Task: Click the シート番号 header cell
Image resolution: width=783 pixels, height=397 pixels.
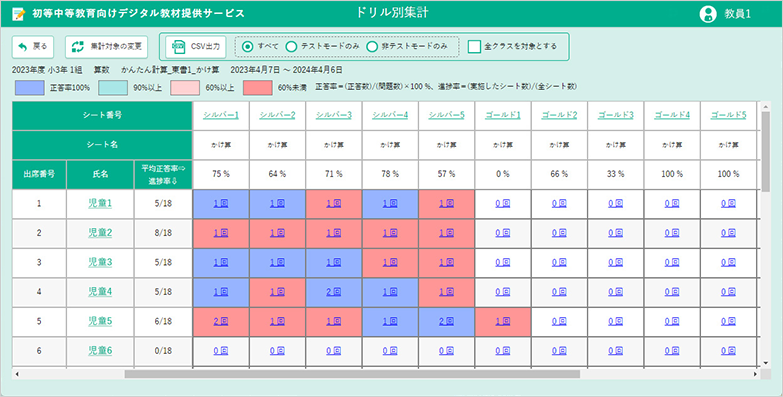Action: click(102, 115)
